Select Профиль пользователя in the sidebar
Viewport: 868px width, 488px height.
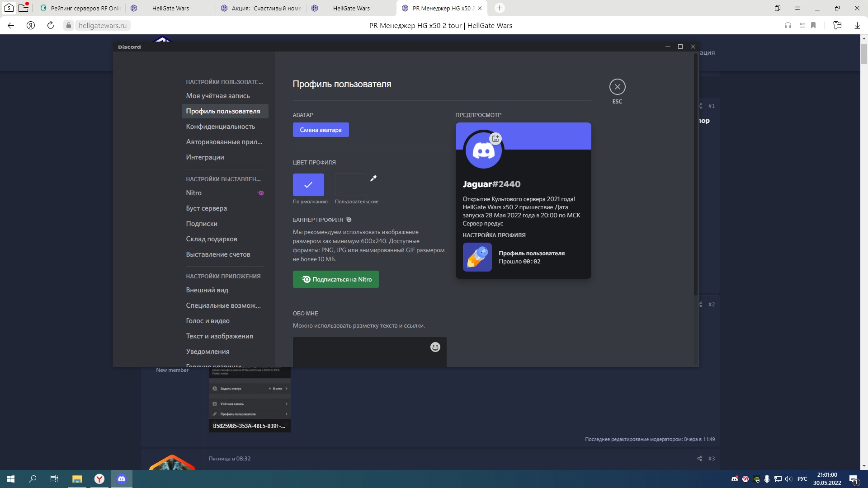(225, 111)
